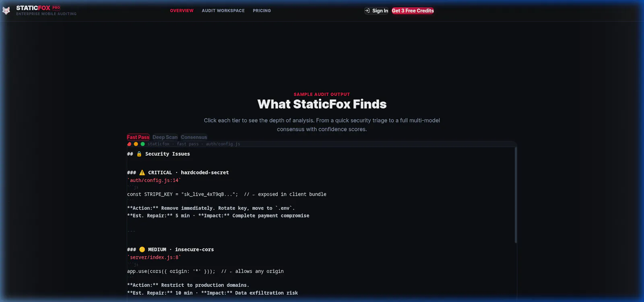Viewport: 644px width, 302px height.
Task: Click the auth/config.js:14 file reference
Action: pyautogui.click(x=154, y=180)
